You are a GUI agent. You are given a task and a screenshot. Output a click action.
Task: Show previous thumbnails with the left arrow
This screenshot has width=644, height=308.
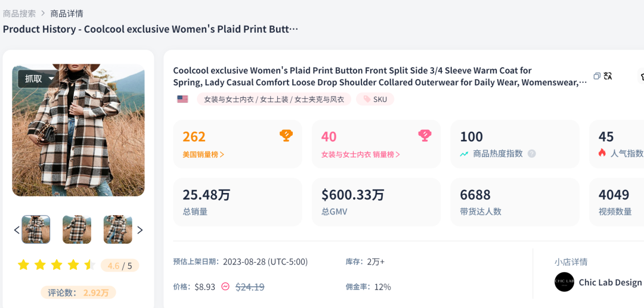pyautogui.click(x=17, y=230)
